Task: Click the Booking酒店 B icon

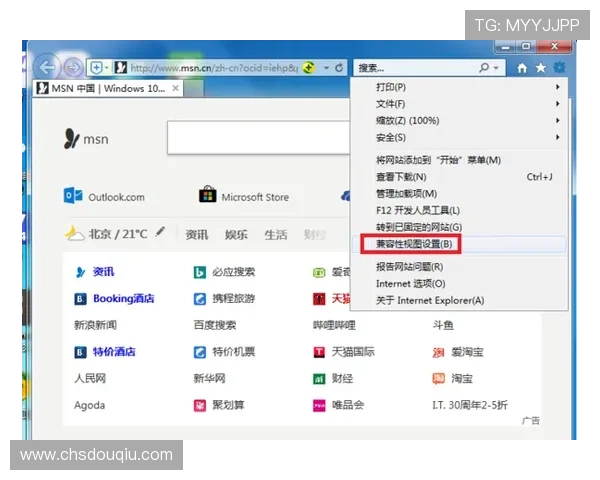Action: point(80,299)
